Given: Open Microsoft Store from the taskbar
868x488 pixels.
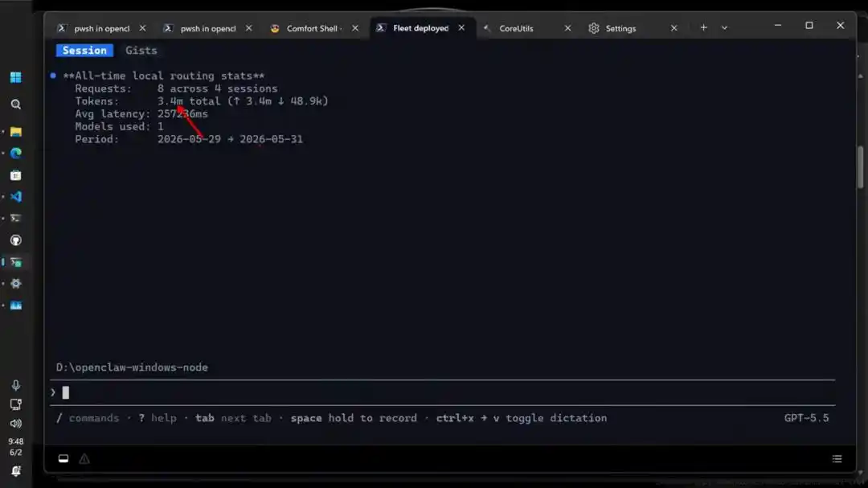Looking at the screenshot, I should [x=15, y=175].
